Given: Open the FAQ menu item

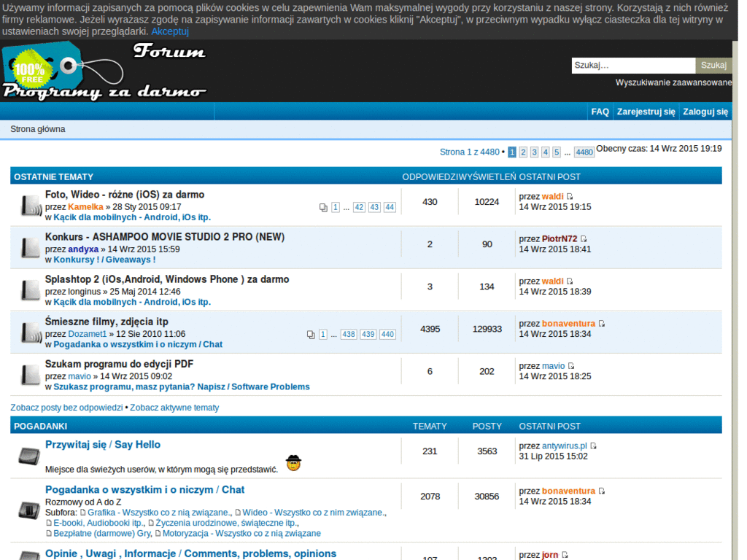Looking at the screenshot, I should pos(600,112).
